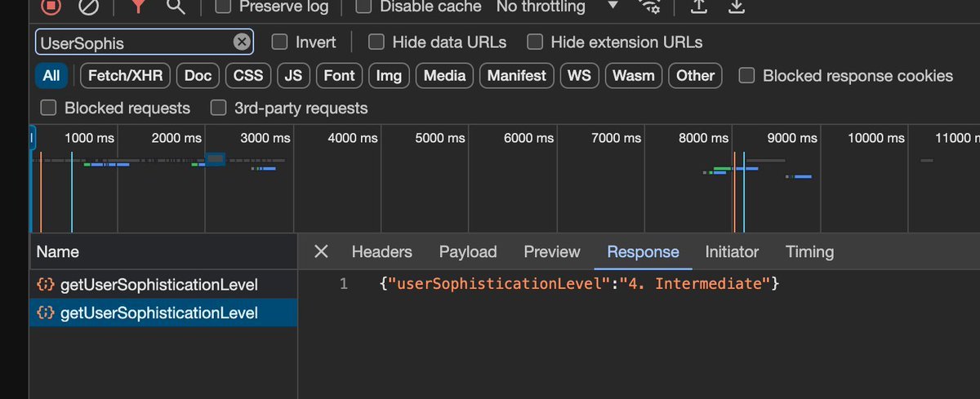Check the Invert filter option
The image size is (980, 399).
[279, 42]
